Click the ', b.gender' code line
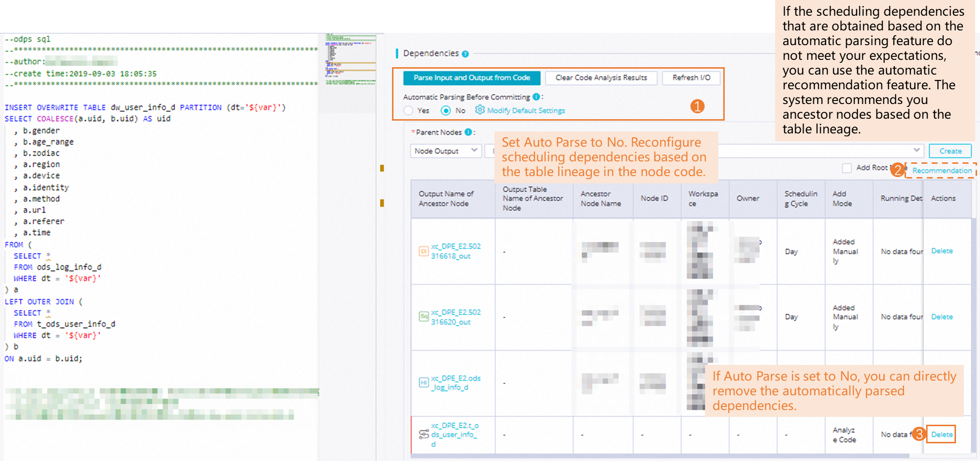 pyautogui.click(x=37, y=130)
